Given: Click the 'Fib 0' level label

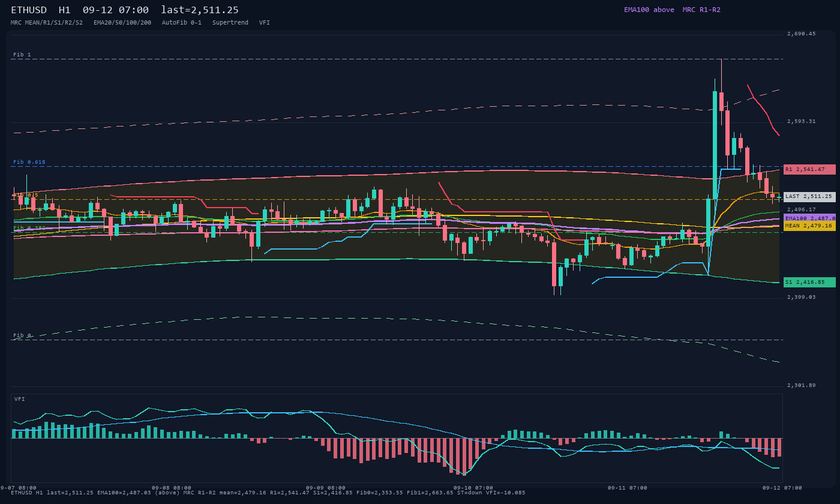Looking at the screenshot, I should tap(22, 335).
